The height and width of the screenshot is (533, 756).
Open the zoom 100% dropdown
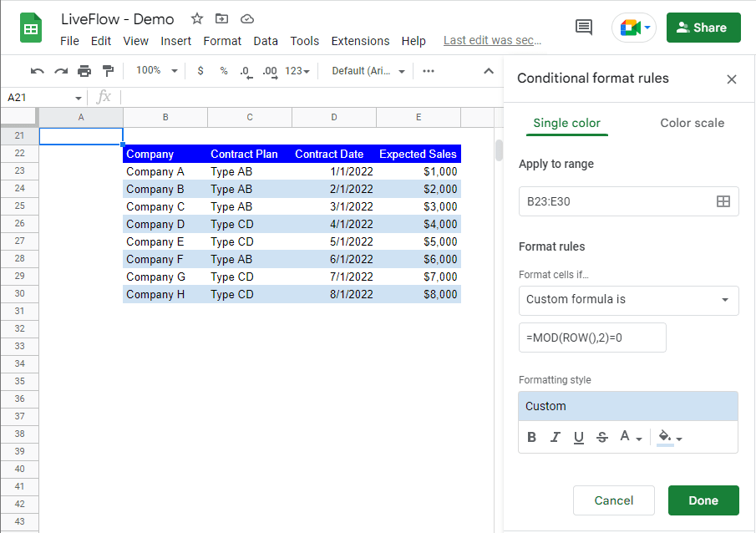tap(157, 71)
